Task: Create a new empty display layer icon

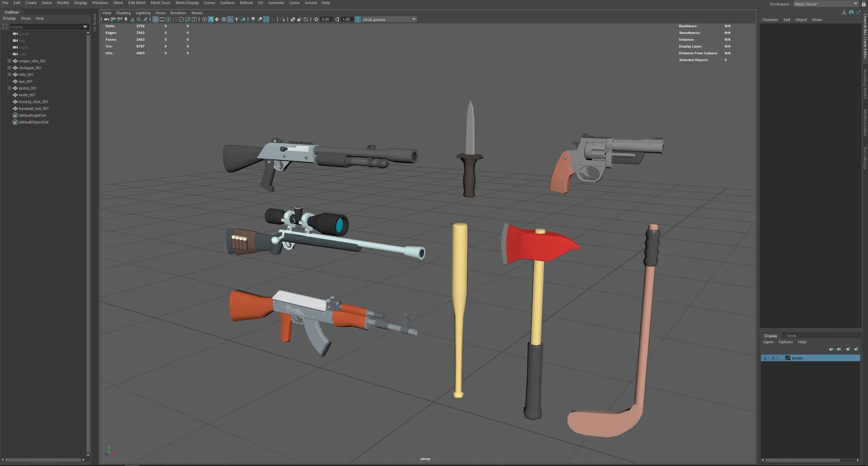Action: coord(848,349)
